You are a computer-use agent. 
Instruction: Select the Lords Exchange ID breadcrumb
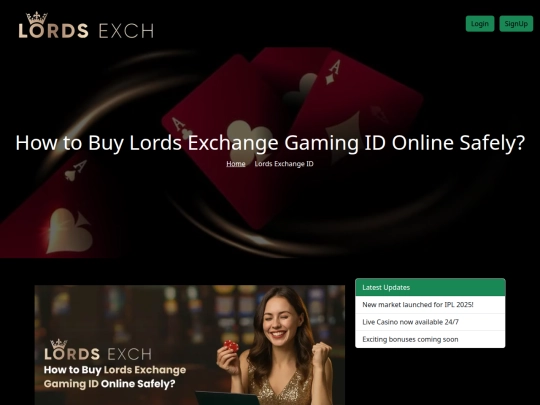(284, 164)
